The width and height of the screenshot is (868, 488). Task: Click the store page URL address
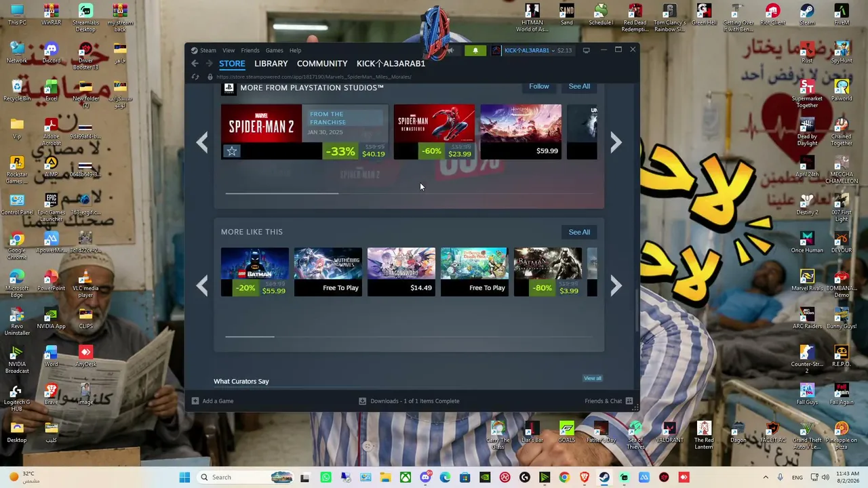[314, 77]
